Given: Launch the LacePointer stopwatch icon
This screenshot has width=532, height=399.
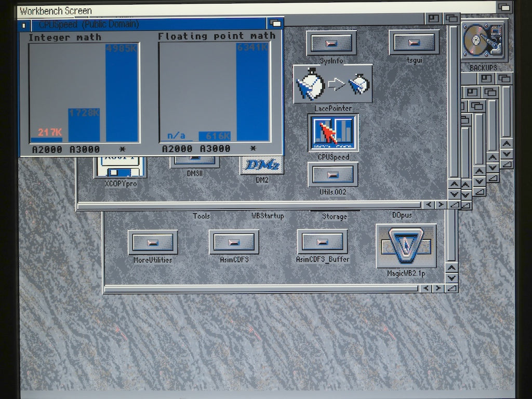Looking at the screenshot, I should click(332, 84).
